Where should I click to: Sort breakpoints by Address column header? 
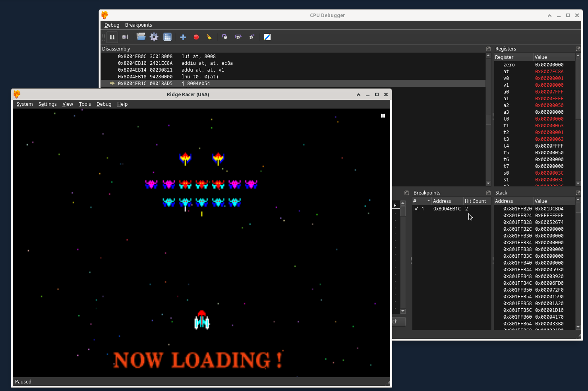point(447,201)
